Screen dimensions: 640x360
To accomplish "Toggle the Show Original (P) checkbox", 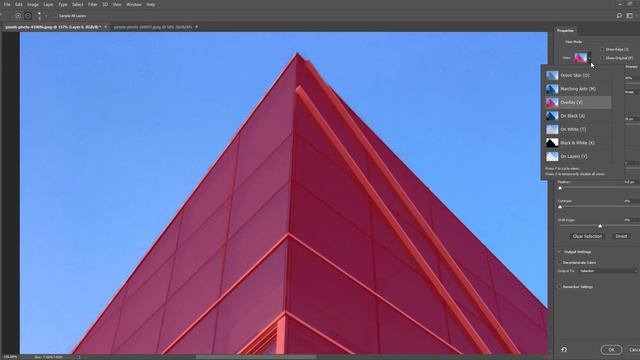I will click(602, 58).
